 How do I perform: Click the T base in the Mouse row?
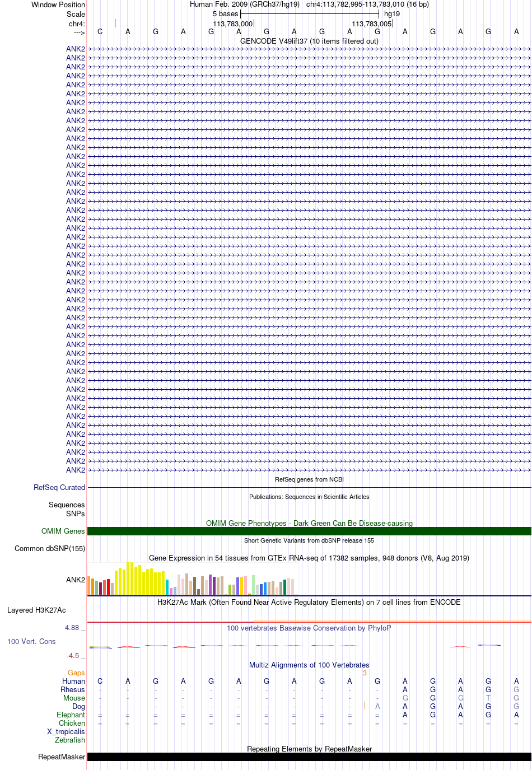488,698
